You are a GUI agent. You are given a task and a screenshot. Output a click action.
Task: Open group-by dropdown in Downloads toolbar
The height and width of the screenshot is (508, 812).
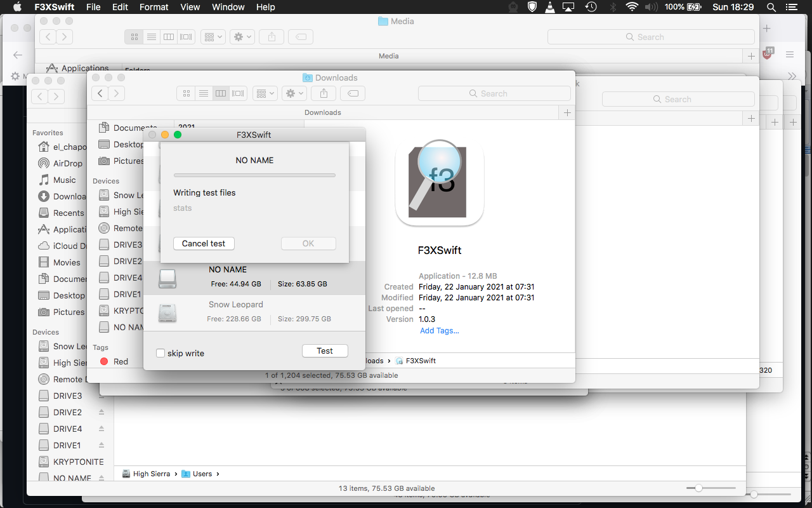click(x=265, y=93)
